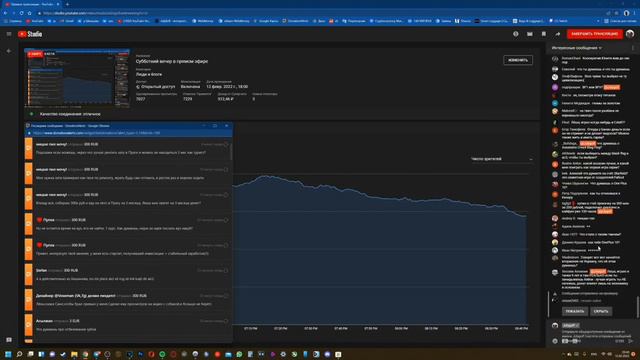Viewport: 640px width, 360px height.
Task: Open the DonationAlerts bookmark in bookmarks bar
Action: pos(296,21)
